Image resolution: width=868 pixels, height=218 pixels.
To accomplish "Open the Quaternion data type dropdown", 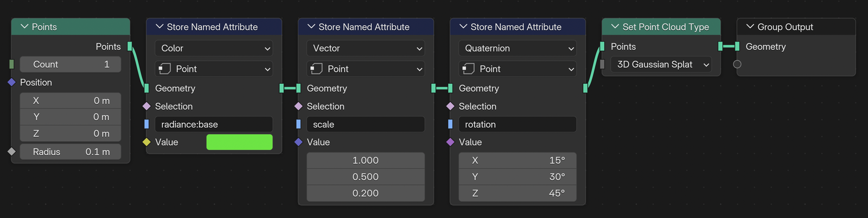I will point(518,48).
